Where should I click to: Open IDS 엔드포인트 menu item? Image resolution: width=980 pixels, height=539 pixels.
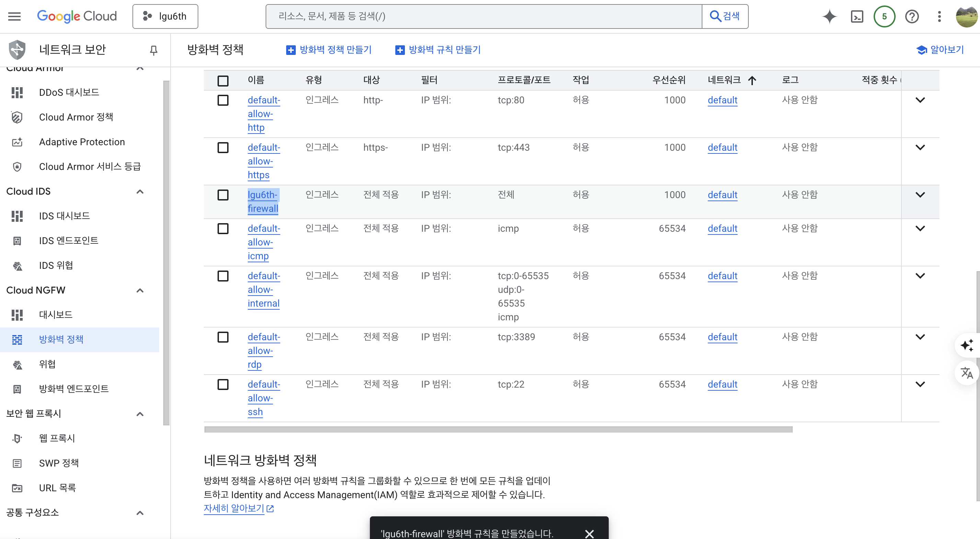click(x=80, y=241)
